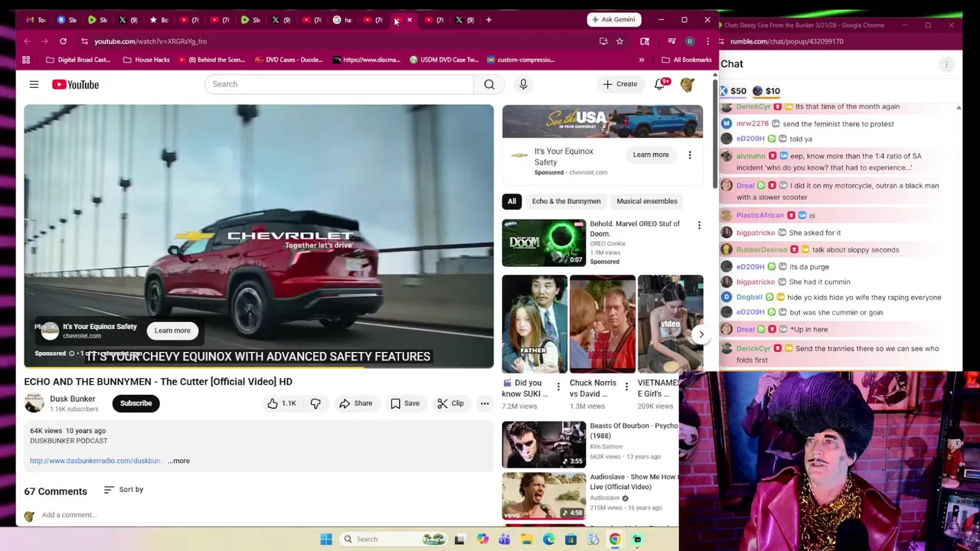Open the Dusk Bunker channel name link
The height and width of the screenshot is (551, 980).
click(73, 399)
